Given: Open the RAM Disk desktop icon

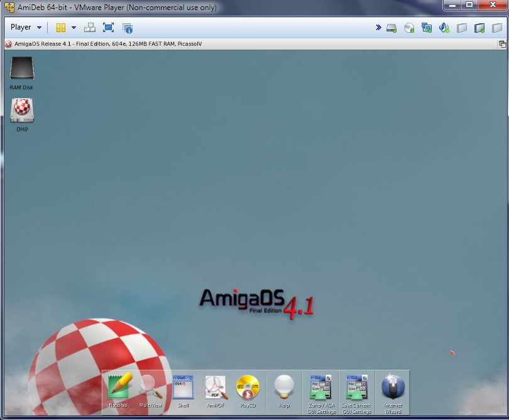Looking at the screenshot, I should point(22,69).
